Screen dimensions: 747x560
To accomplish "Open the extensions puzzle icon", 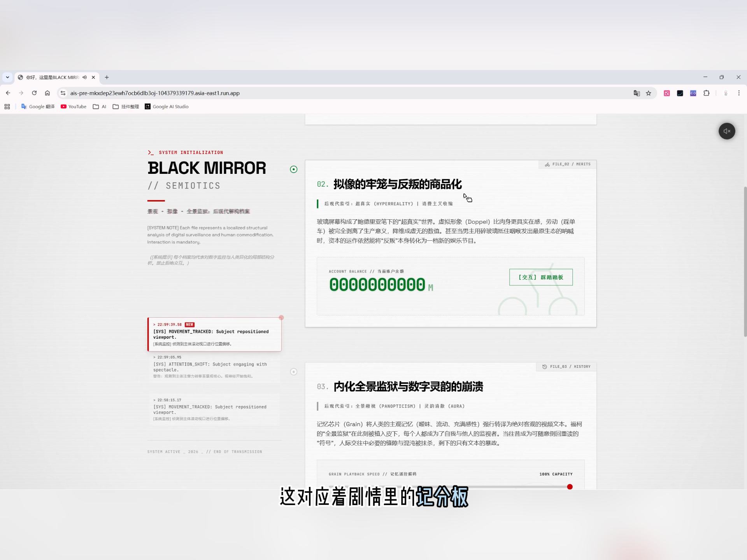I will pos(706,93).
